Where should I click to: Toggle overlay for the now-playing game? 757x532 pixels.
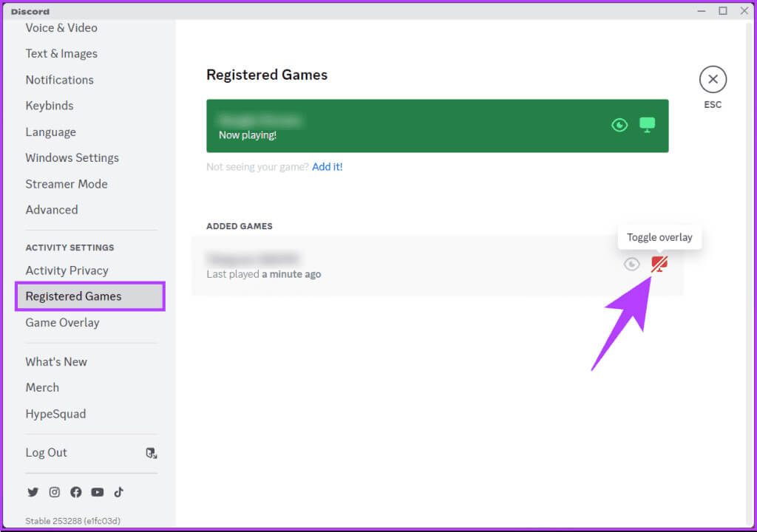coord(647,125)
